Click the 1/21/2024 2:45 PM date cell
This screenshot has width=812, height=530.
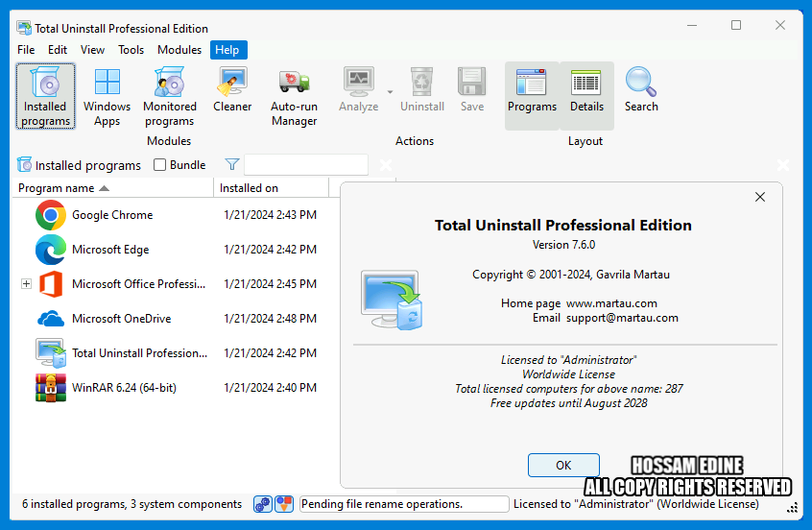tap(270, 284)
